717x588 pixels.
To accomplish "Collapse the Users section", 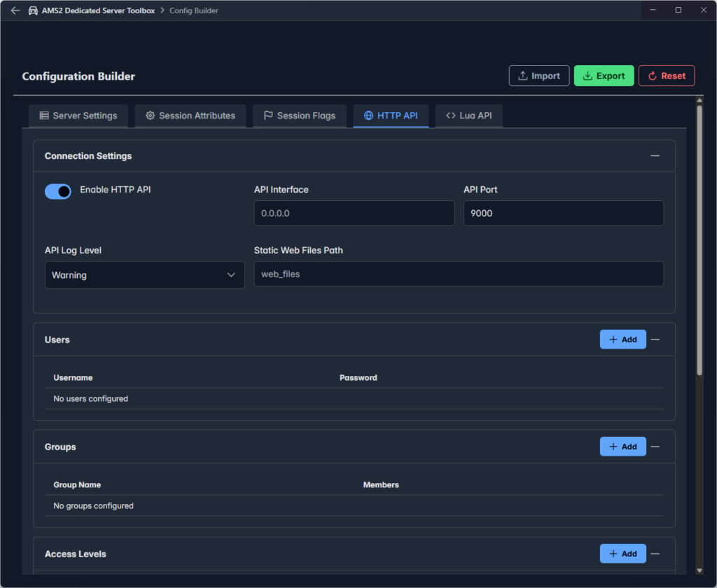I will (655, 339).
